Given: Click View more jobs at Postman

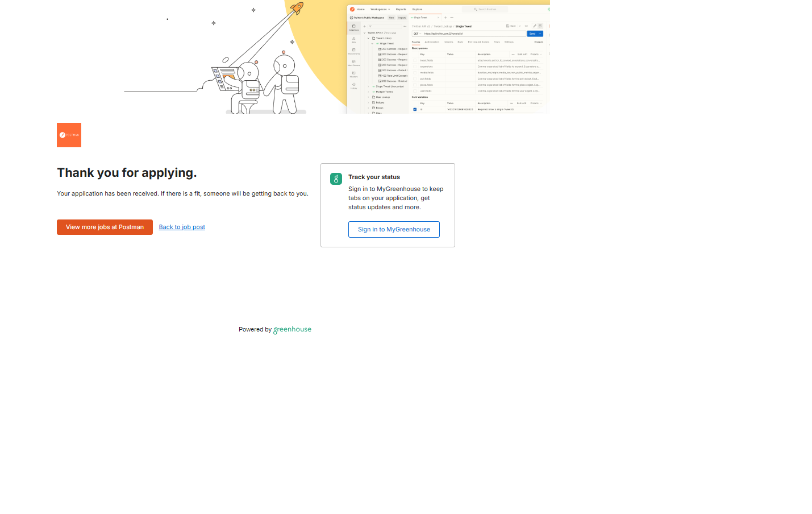Looking at the screenshot, I should click(x=105, y=227).
